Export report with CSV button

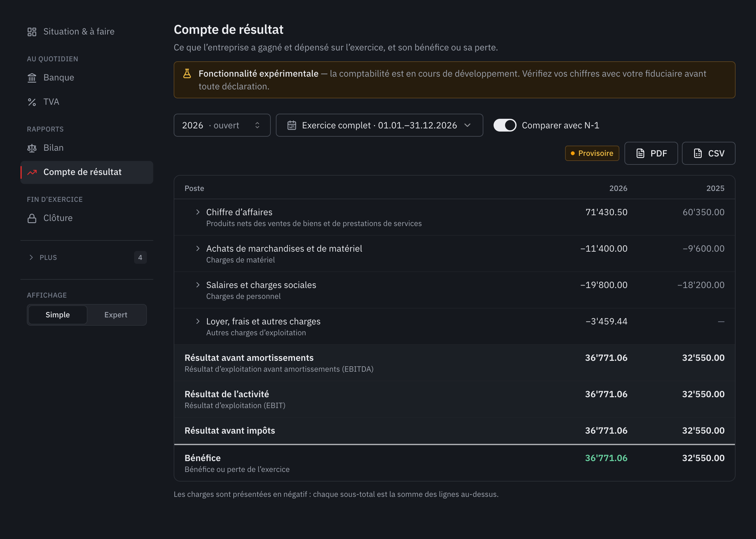point(708,153)
